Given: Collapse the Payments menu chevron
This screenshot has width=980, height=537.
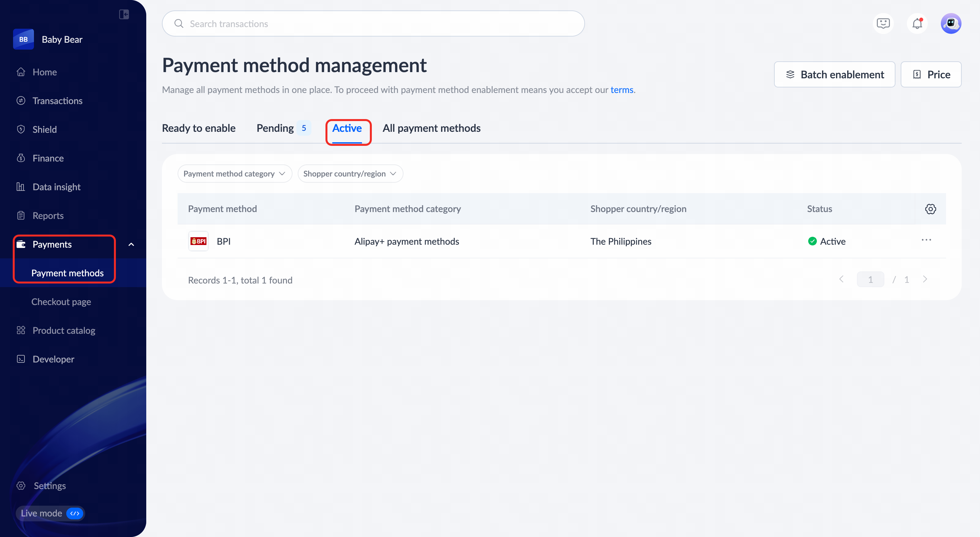Looking at the screenshot, I should [131, 244].
